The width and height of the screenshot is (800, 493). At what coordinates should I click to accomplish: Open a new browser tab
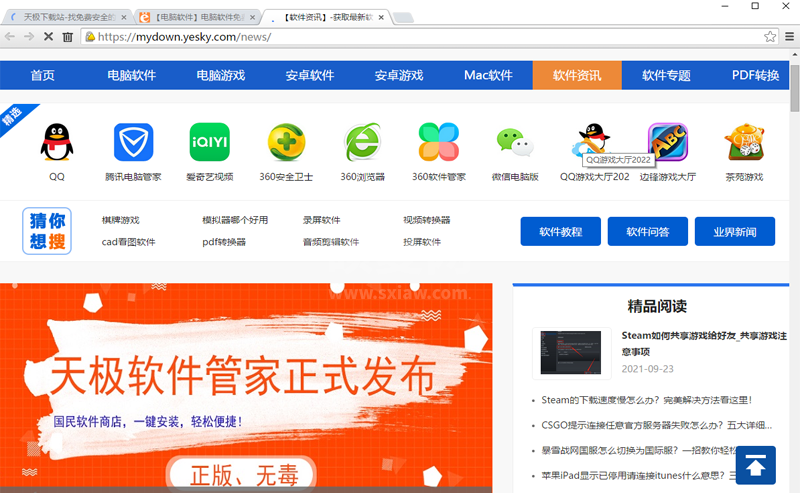[x=404, y=18]
